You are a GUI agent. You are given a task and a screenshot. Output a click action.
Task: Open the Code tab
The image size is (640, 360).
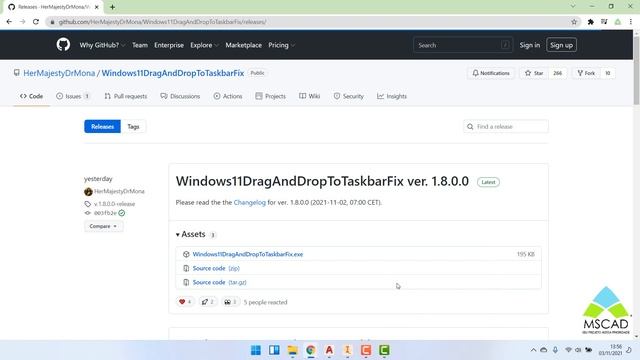[x=31, y=96]
